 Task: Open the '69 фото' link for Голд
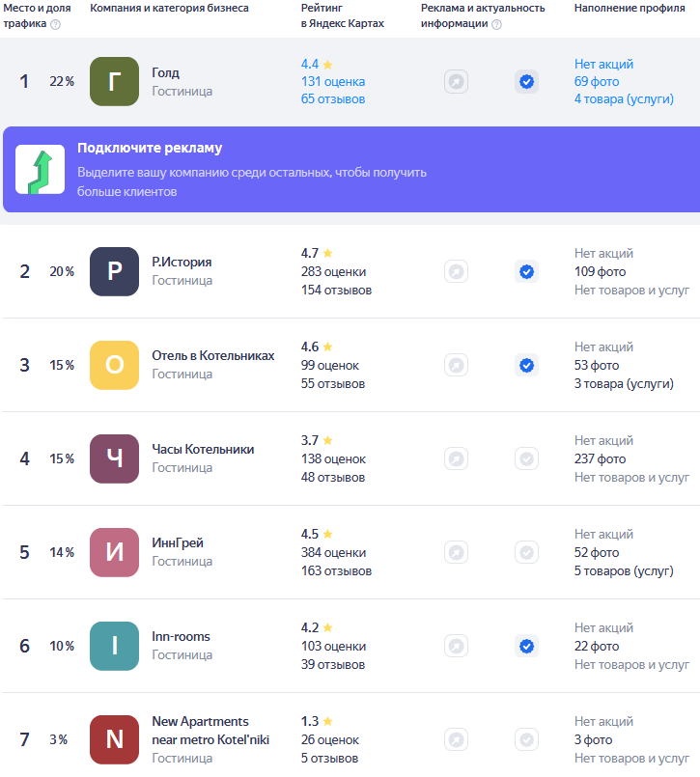597,82
